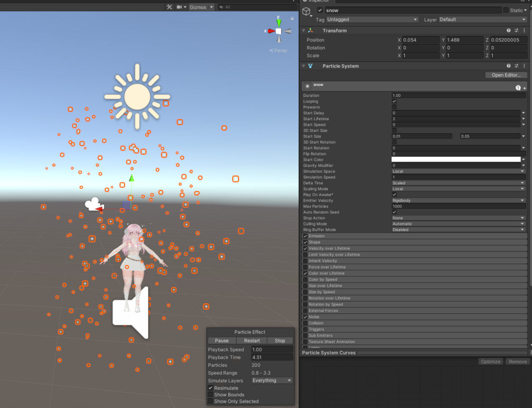Expand the Color over Lifetime module header
Viewport: 532px width, 408px height.
click(x=414, y=274)
